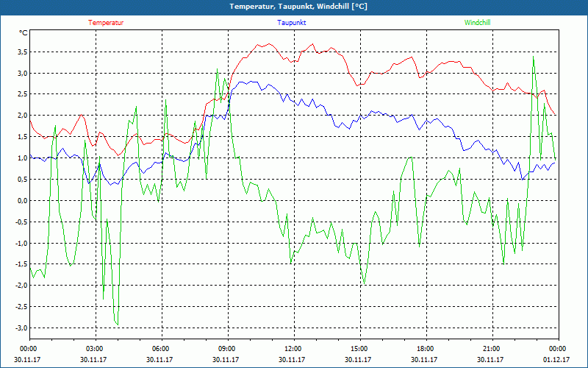Click the 12:00 time axis label
The width and height of the screenshot is (588, 368).
coord(293,349)
